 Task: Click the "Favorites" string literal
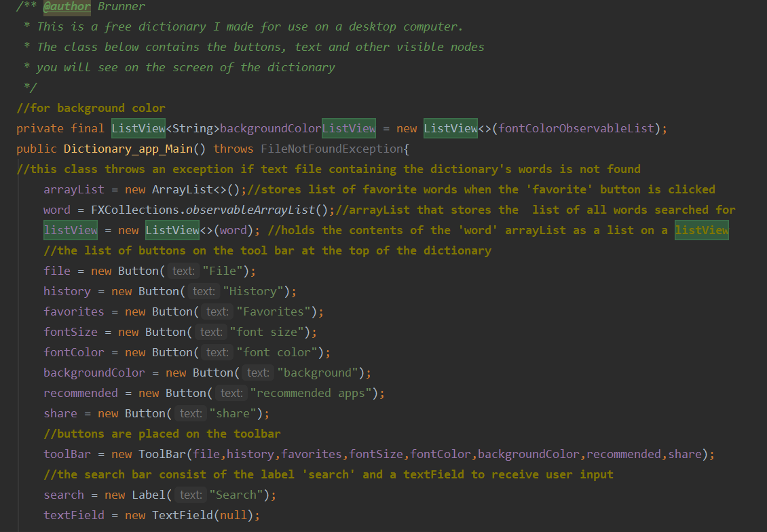pyautogui.click(x=274, y=311)
